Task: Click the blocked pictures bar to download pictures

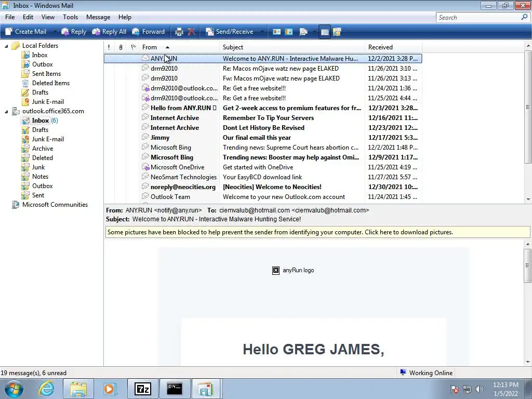Action: [x=317, y=232]
